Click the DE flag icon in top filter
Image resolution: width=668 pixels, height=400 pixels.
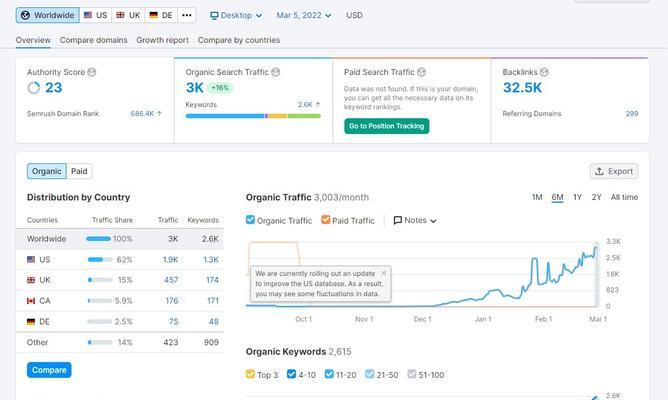(153, 15)
